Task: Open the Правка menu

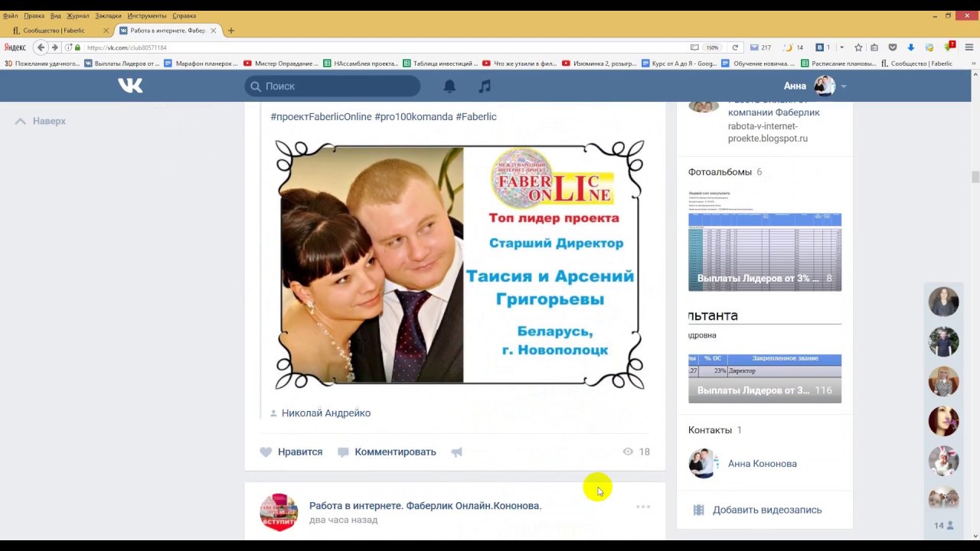Action: (34, 15)
